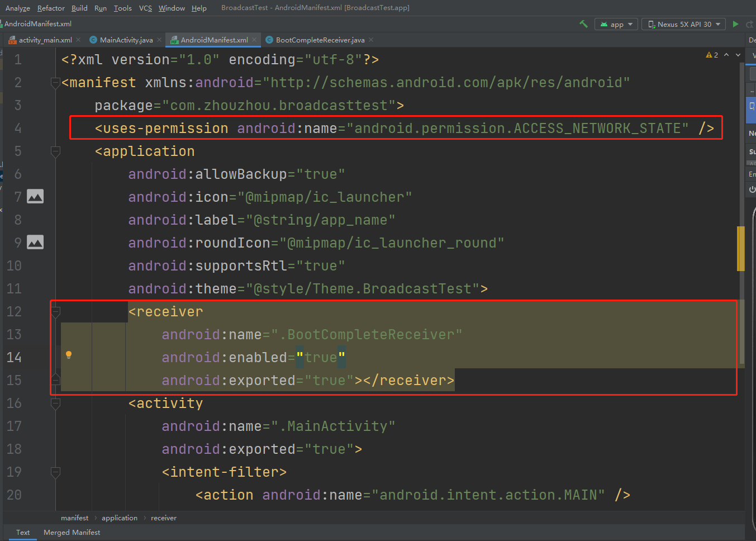Click the "@mipmap/ic_launcher" icon value

pyautogui.click(x=325, y=197)
